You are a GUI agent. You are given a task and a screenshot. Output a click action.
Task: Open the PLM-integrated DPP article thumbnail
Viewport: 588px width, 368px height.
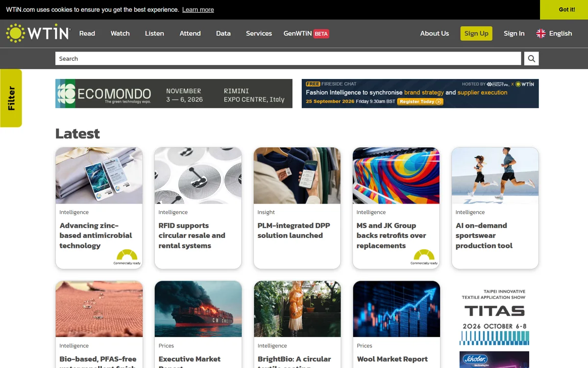click(297, 176)
